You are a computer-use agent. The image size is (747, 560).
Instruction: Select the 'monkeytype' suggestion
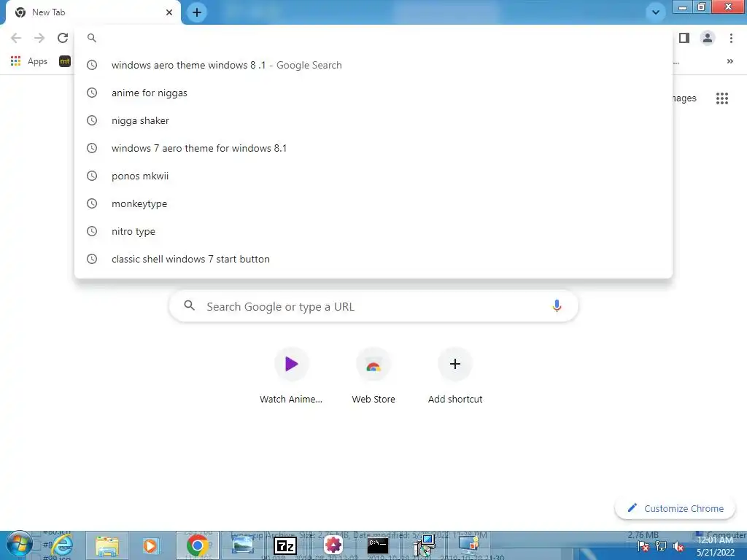(373, 203)
